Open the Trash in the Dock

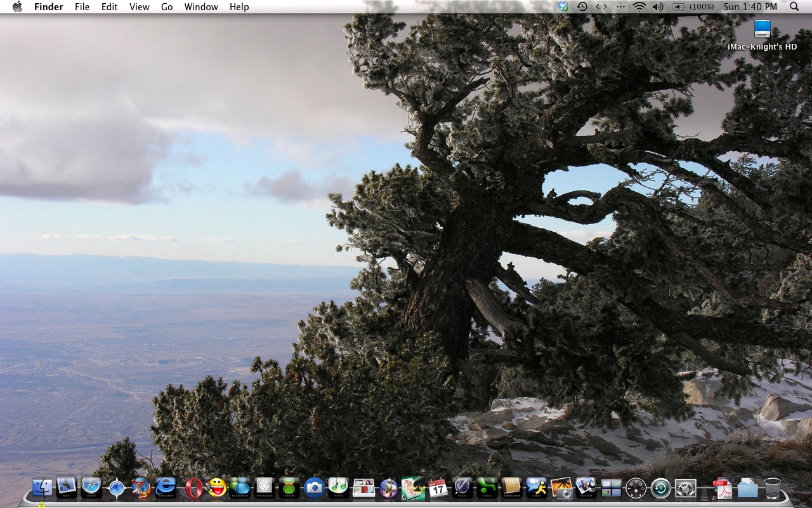[x=772, y=488]
